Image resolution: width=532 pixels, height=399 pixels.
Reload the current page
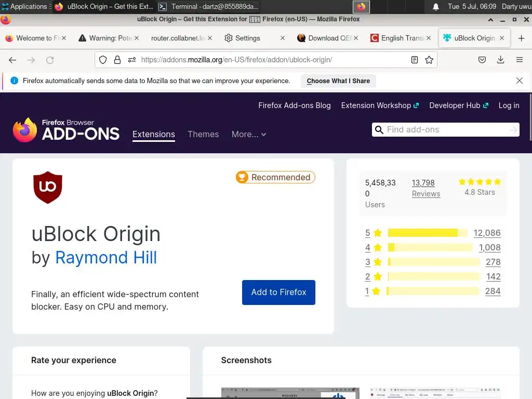[50, 60]
